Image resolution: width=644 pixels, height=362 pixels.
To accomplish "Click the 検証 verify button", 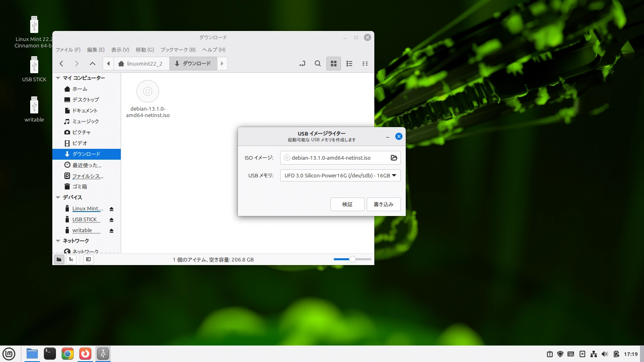I will click(347, 204).
